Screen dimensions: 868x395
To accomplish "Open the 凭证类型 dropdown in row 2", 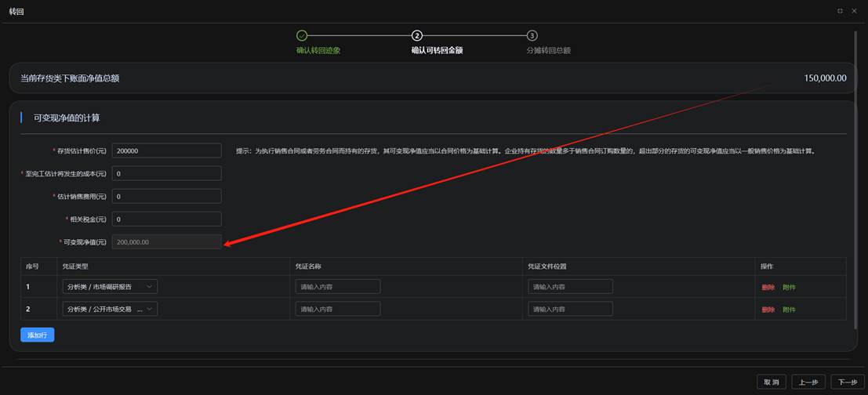I will (110, 309).
